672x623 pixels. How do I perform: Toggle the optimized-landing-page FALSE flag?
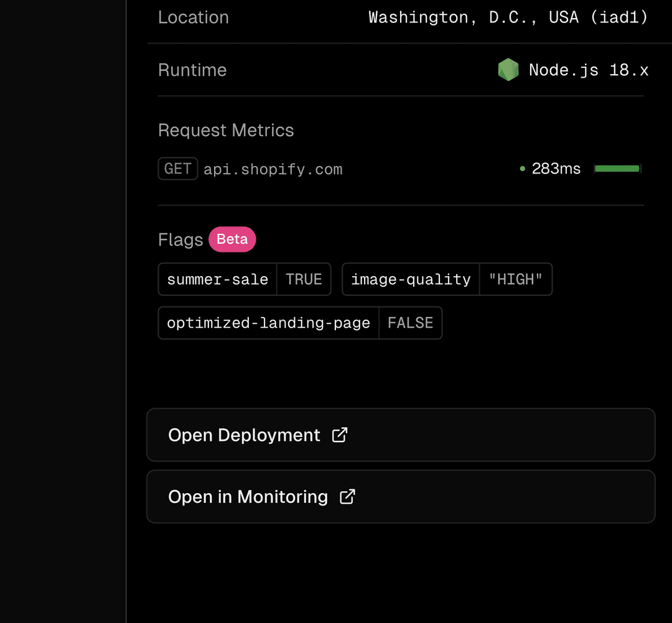(299, 323)
